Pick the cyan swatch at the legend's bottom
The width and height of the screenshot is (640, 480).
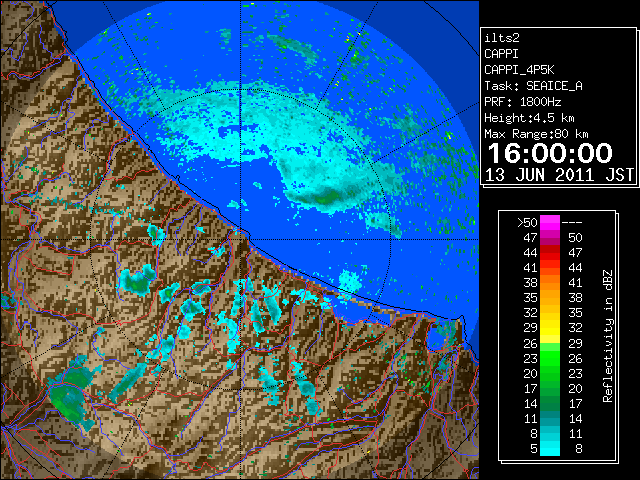550,449
